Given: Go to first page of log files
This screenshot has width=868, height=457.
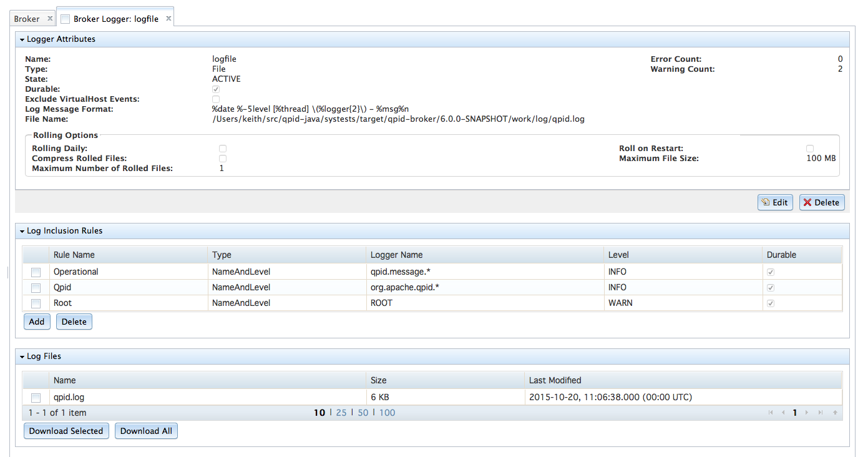Looking at the screenshot, I should [771, 413].
